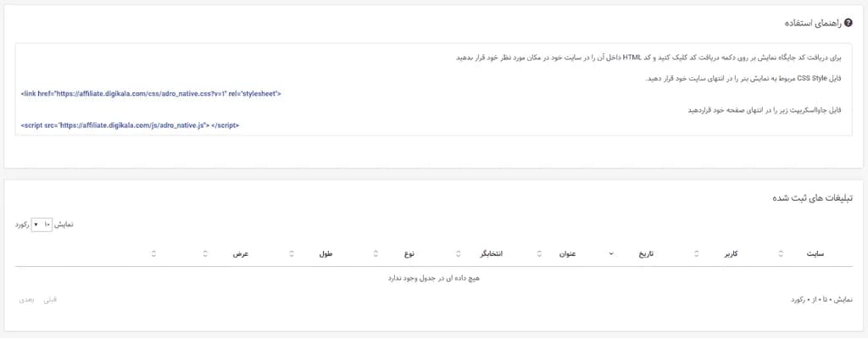Click the empty table message row

433,278
